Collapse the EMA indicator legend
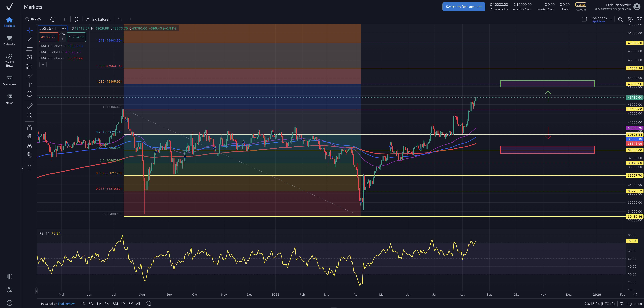Screen dimensions: 644x308 pos(43,64)
